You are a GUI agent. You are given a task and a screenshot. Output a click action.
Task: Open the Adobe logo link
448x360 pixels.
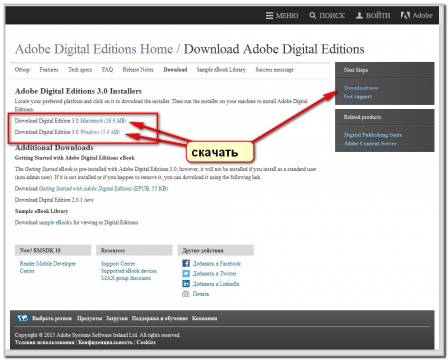417,15
